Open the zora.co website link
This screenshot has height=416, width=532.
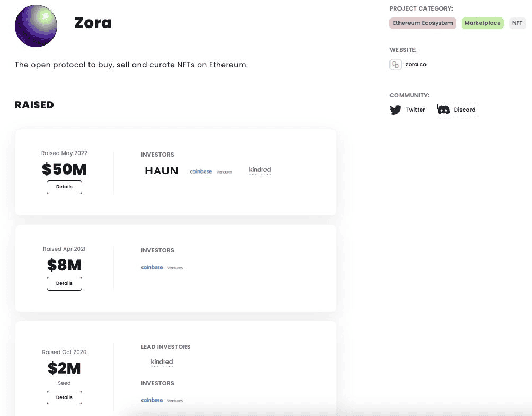pos(416,65)
